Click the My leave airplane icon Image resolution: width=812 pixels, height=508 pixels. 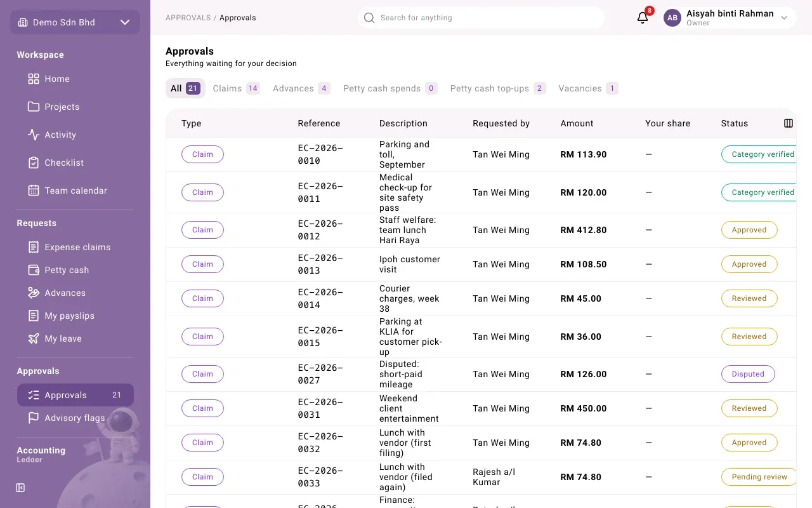34,338
